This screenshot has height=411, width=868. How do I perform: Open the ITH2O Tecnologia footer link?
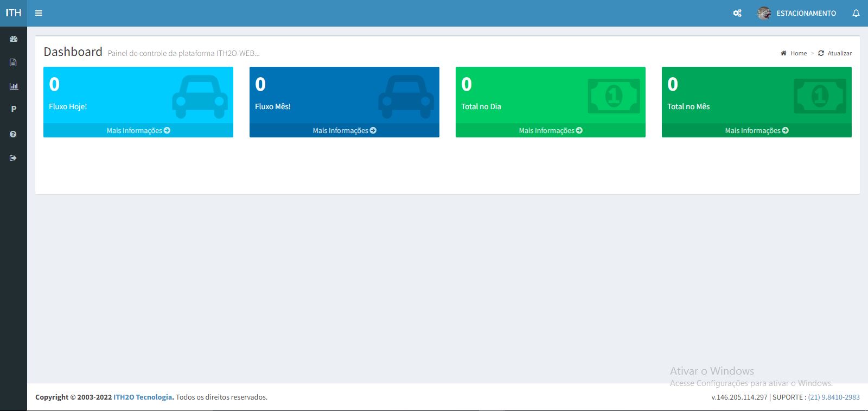143,397
